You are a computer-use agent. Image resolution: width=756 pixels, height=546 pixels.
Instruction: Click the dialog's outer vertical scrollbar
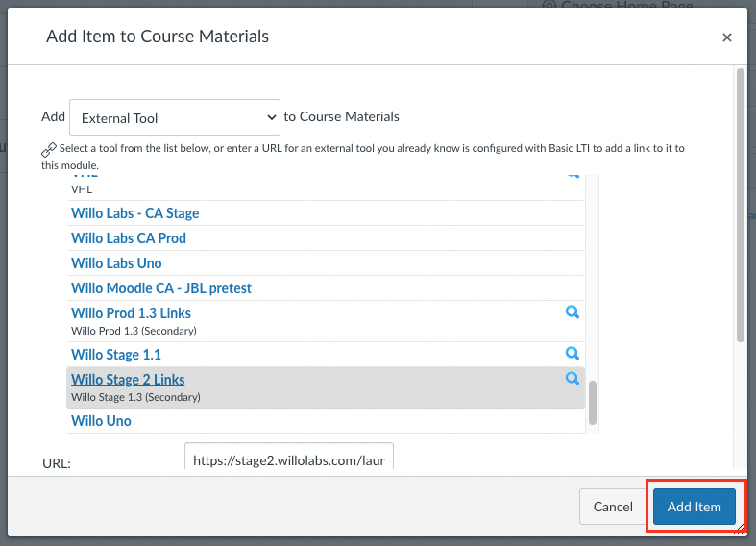741,205
